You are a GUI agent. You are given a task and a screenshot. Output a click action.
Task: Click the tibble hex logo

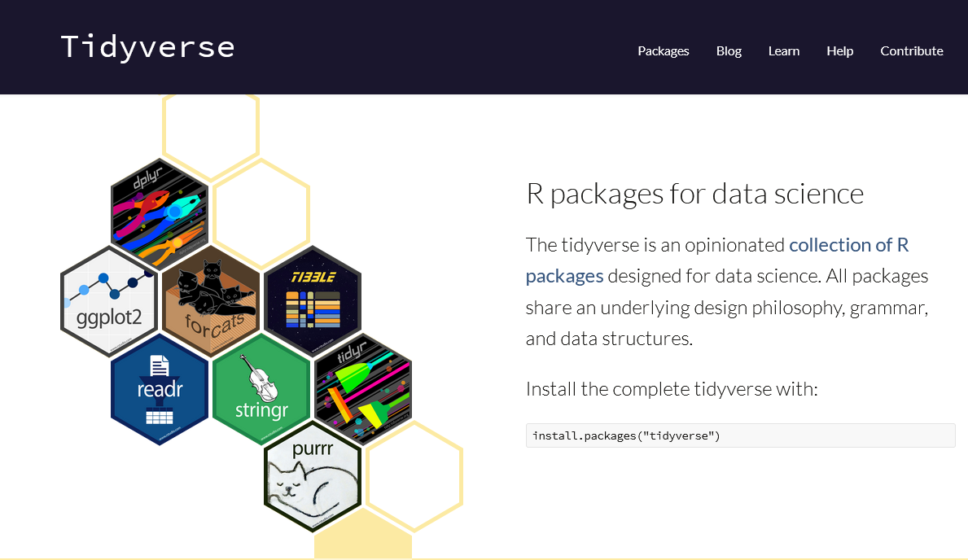313,301
